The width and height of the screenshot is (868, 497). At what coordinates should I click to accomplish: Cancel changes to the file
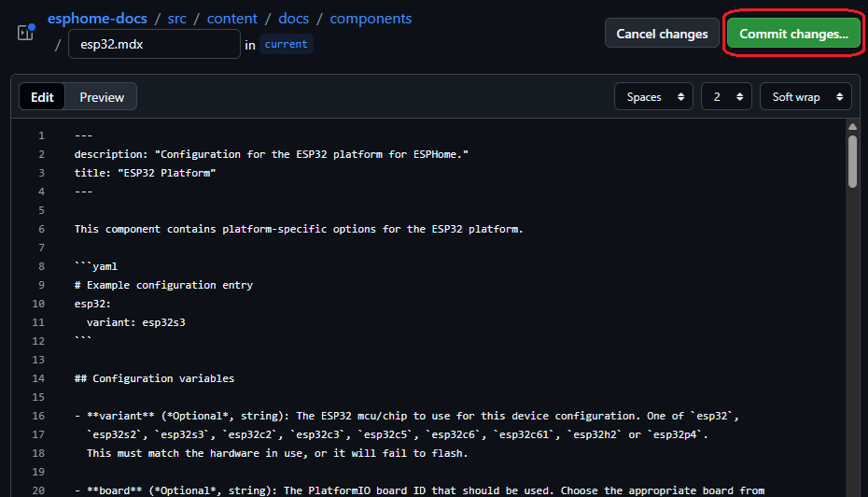click(662, 34)
